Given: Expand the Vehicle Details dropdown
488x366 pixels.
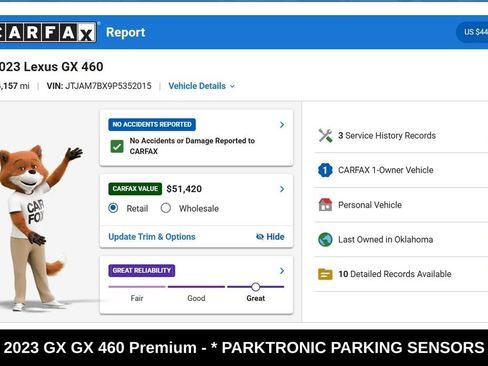Looking at the screenshot, I should 202,86.
